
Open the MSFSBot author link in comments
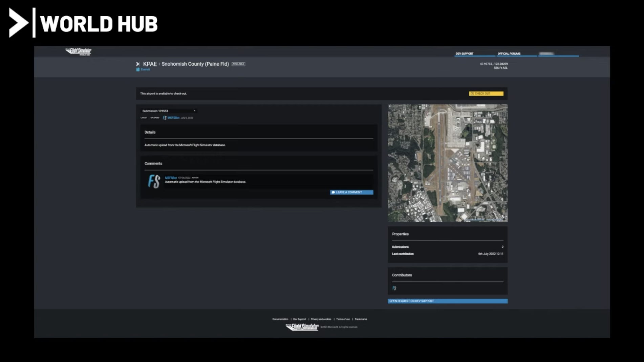pyautogui.click(x=171, y=178)
